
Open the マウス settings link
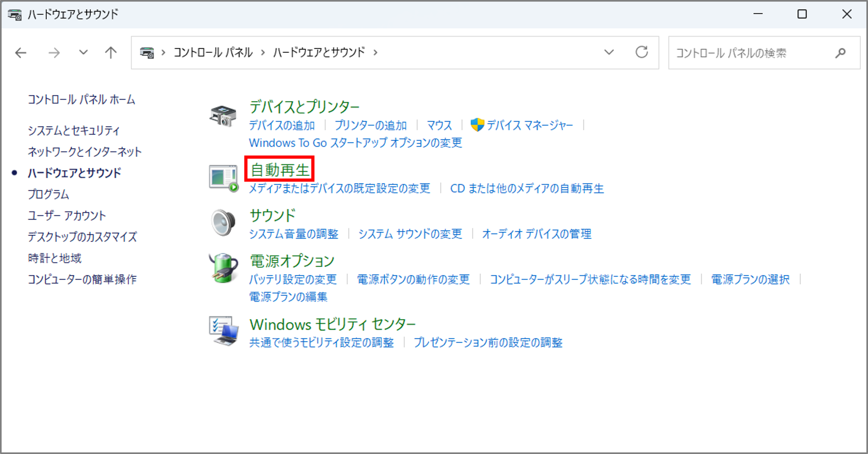(439, 125)
